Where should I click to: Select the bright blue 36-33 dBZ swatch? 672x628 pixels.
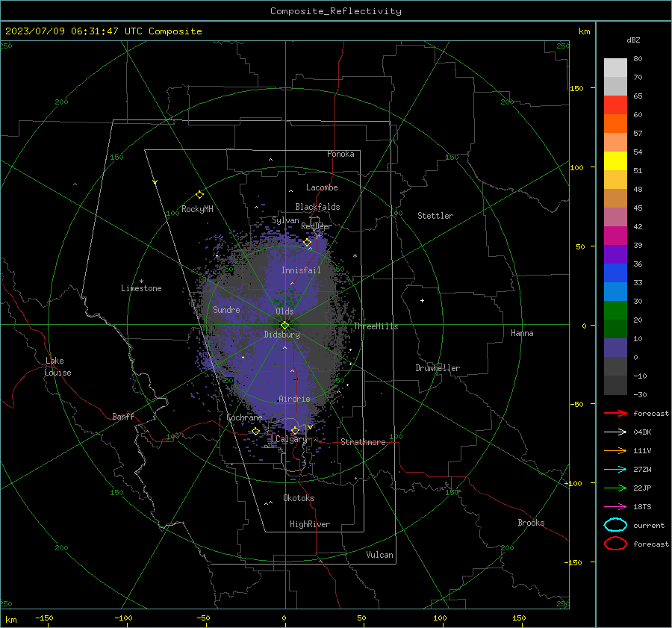615,273
